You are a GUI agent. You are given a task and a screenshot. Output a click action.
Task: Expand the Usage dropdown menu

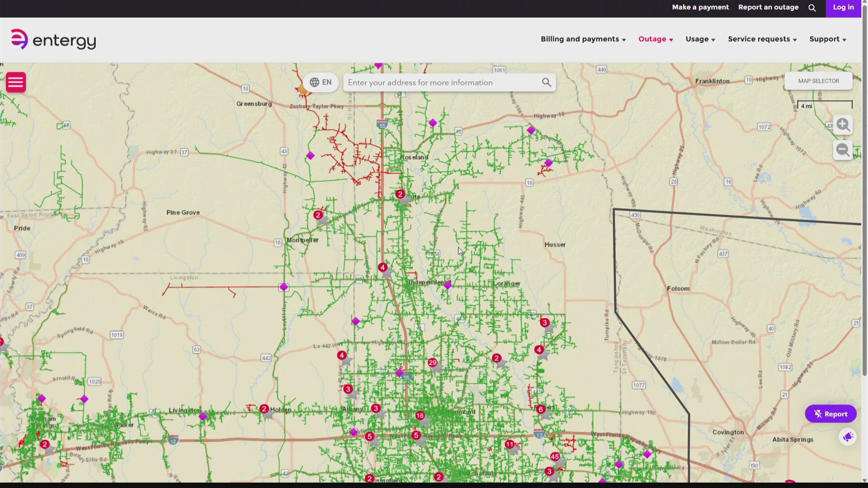pyautogui.click(x=700, y=39)
